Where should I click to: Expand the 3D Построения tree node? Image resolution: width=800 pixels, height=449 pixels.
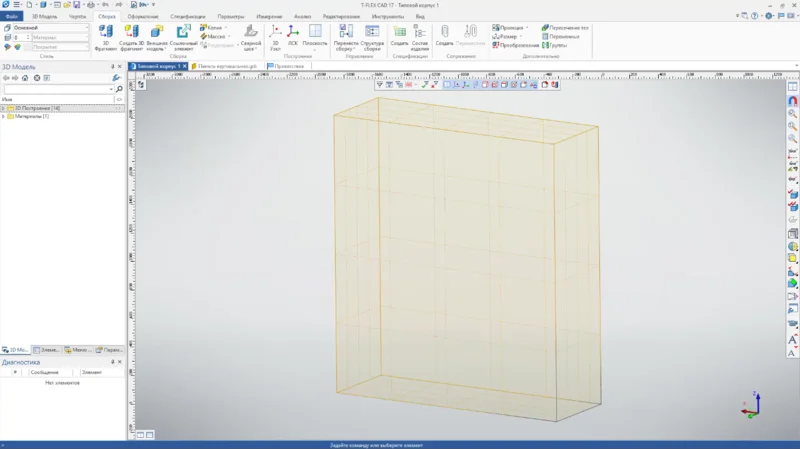(4, 108)
